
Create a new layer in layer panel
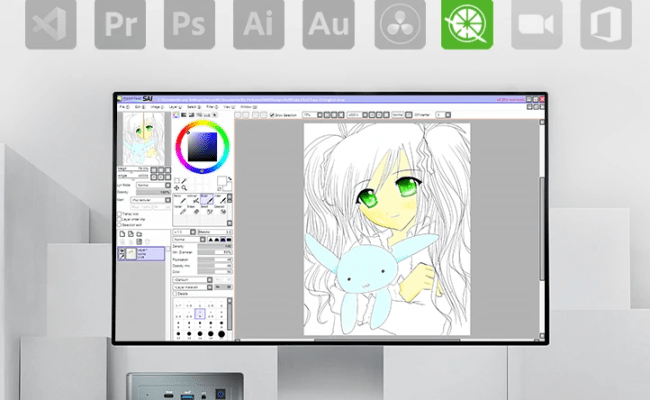tap(122, 234)
